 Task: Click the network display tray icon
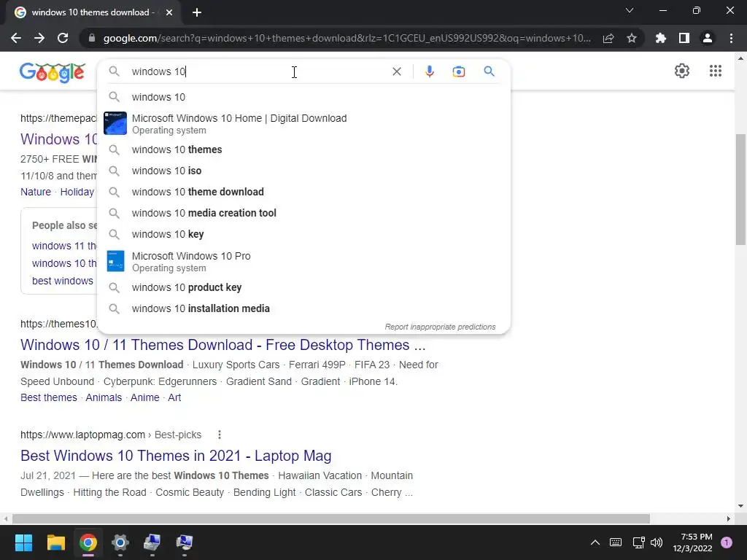tap(638, 542)
